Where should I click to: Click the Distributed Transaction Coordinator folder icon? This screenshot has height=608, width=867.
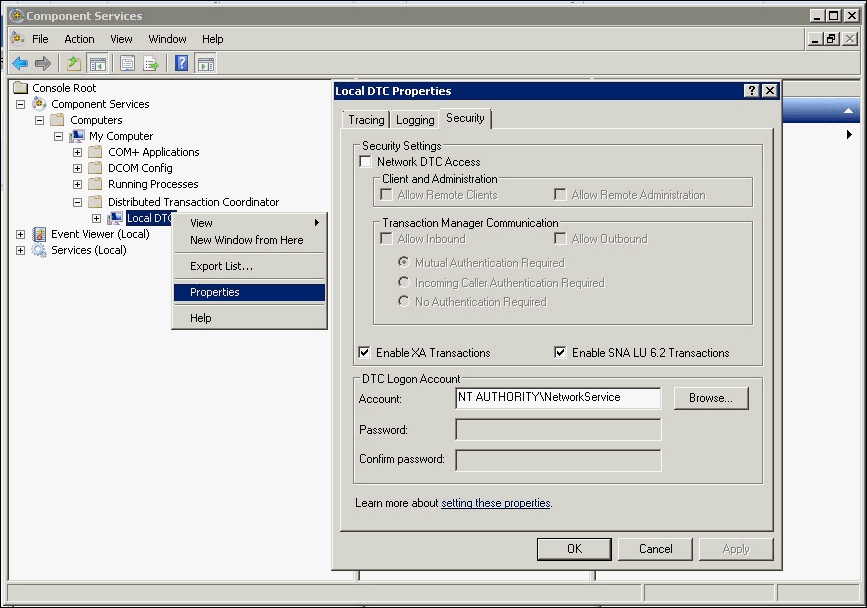[96, 201]
